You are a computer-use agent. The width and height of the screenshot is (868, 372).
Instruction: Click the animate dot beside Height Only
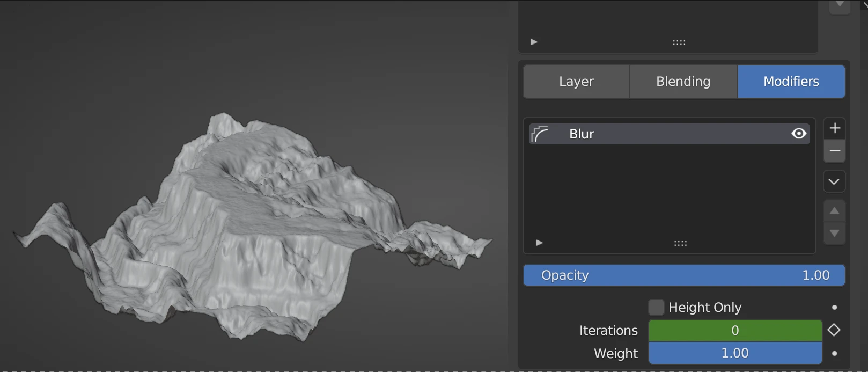tap(834, 308)
